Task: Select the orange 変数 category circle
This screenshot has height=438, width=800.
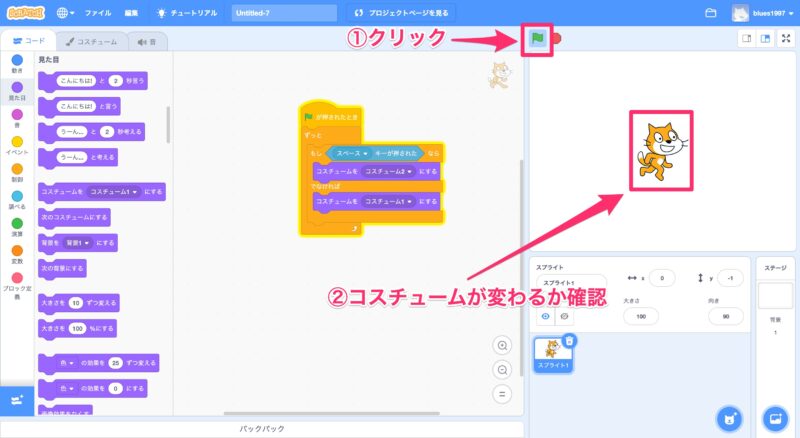Action: 16,254
